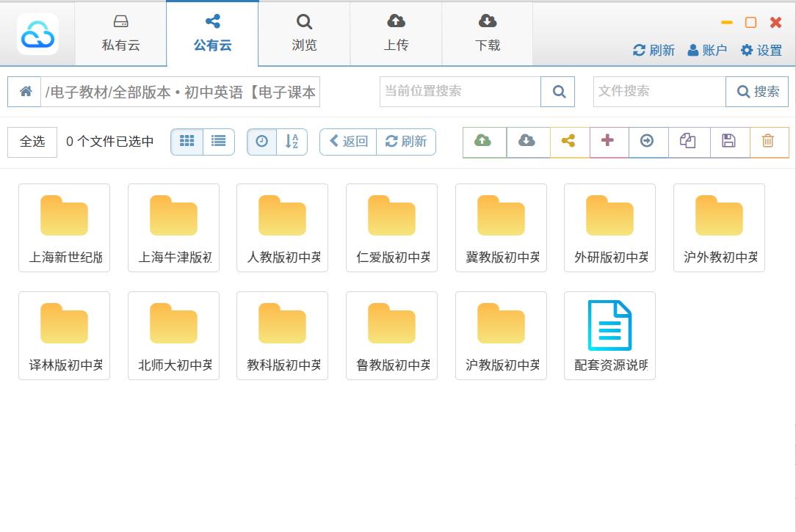This screenshot has width=796, height=532.
Task: Maximize the window with orange square
Action: click(x=750, y=22)
